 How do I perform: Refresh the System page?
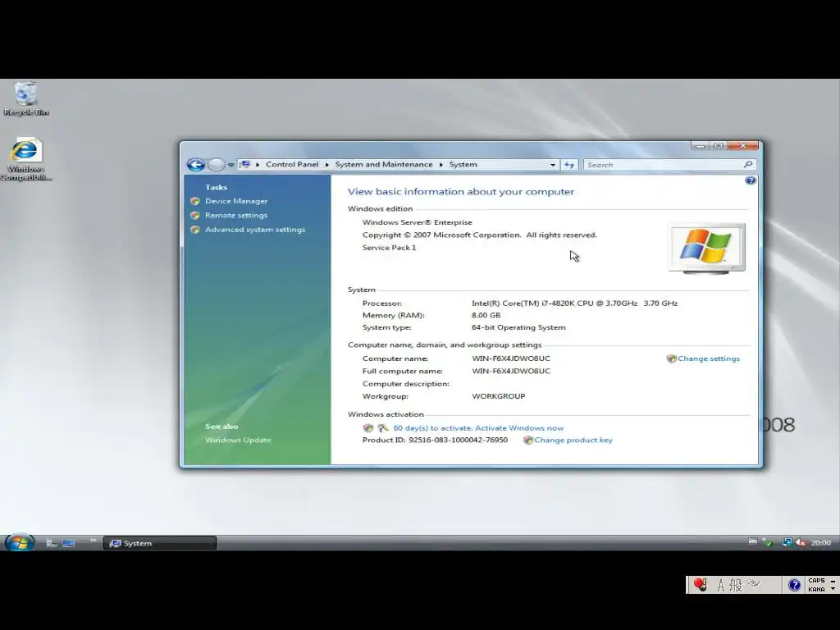coord(569,165)
